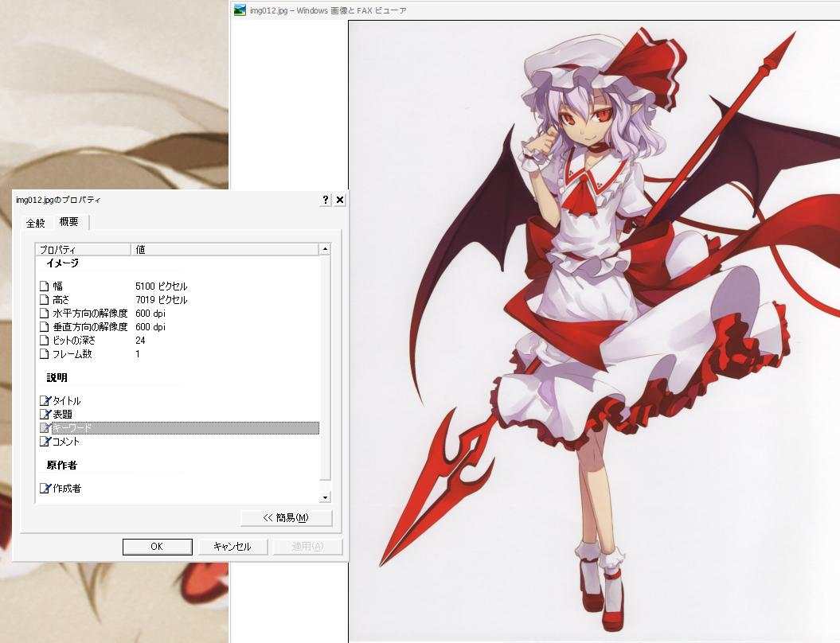Image resolution: width=840 pixels, height=643 pixels.
Task: Click the page icon beside ビットの深さ
Action: tap(45, 341)
